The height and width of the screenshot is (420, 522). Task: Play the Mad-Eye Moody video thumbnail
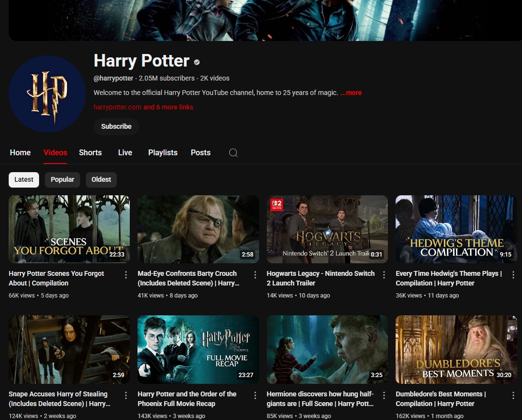pos(198,230)
